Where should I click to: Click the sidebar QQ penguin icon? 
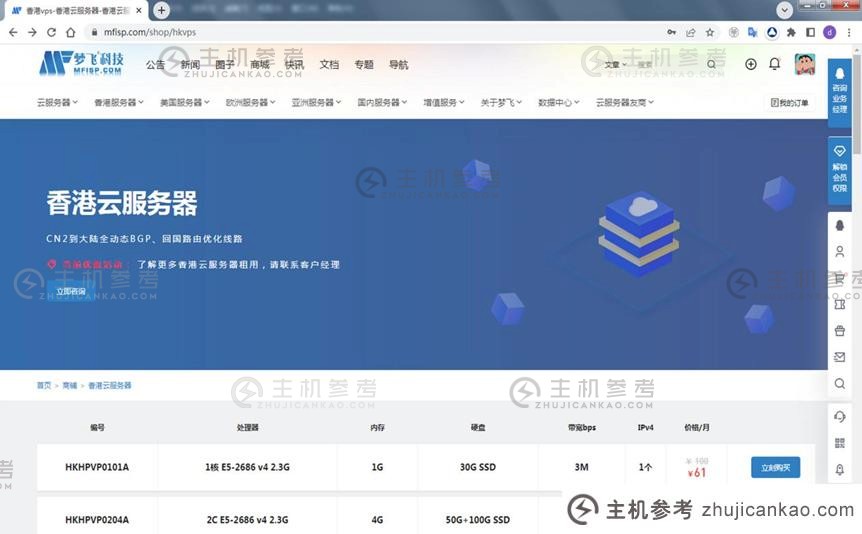tap(839, 225)
